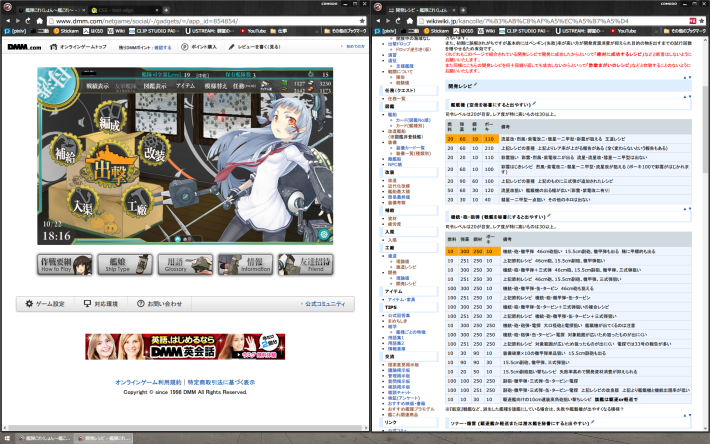Open アイテム menu in game top bar
This screenshot has height=444, width=710.
(186, 86)
